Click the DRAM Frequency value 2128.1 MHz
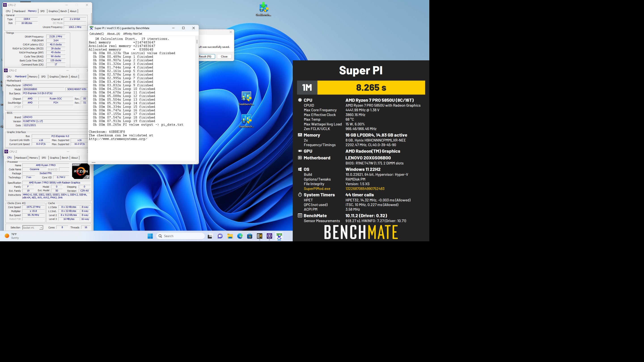Image resolution: width=644 pixels, height=362 pixels. [x=56, y=36]
